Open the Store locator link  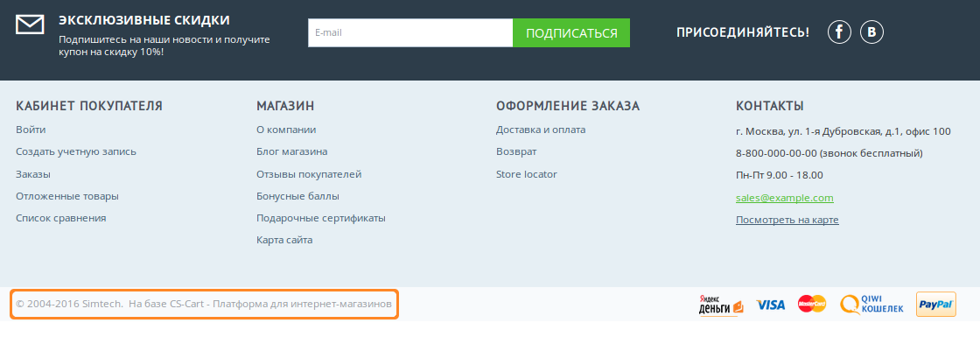(526, 174)
